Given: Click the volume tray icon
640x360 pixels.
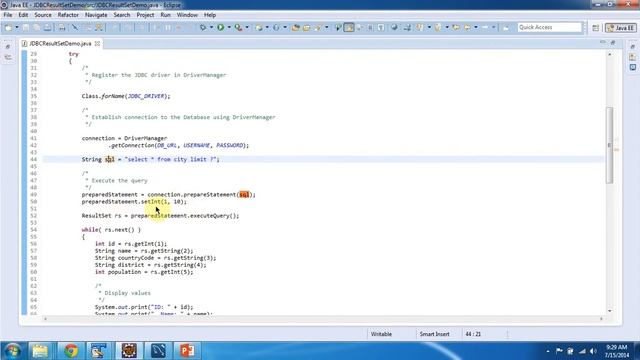Looking at the screenshot, I should pyautogui.click(x=593, y=351).
